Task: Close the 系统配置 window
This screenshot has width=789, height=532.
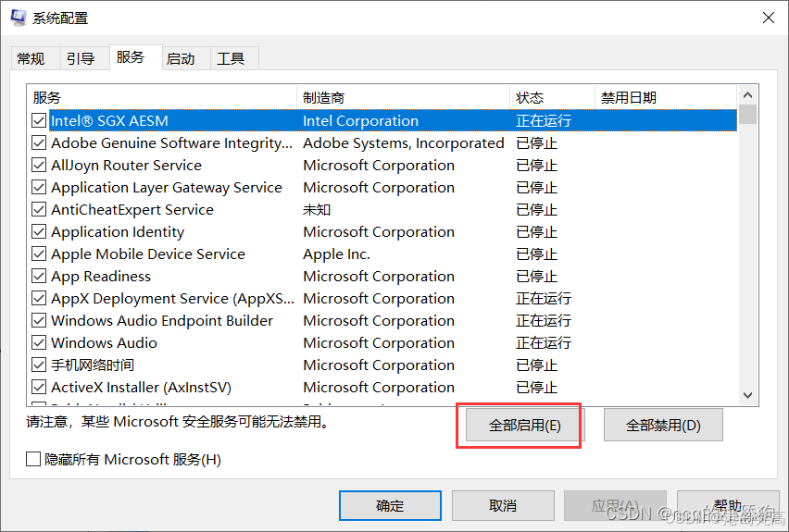Action: tap(768, 19)
